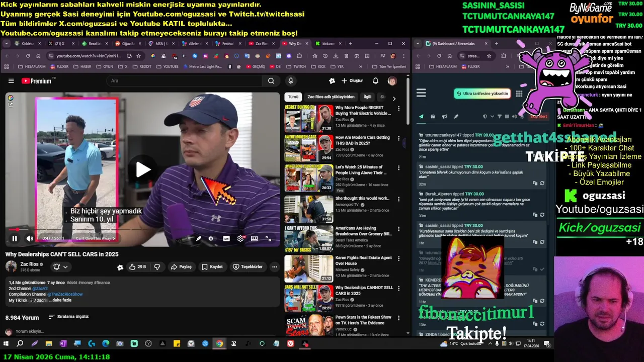644x362 pixels.
Task: Open the Streamlabs apps grid icon
Action: pyautogui.click(x=519, y=94)
